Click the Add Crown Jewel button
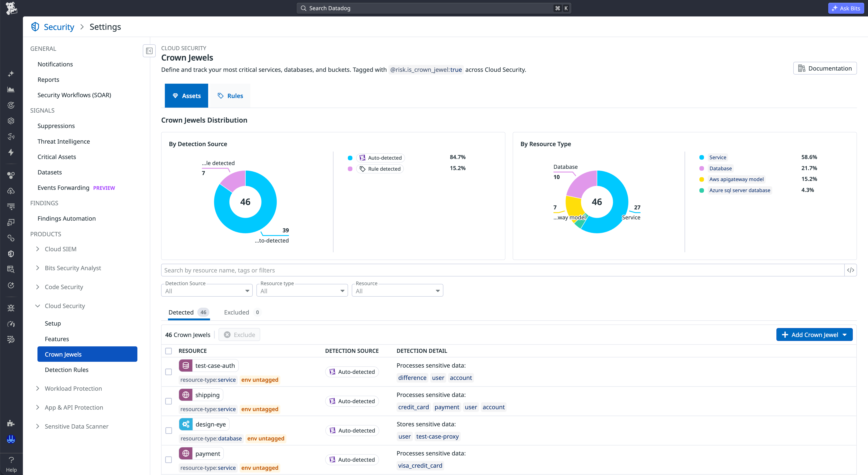This screenshot has width=868, height=475. click(x=815, y=335)
